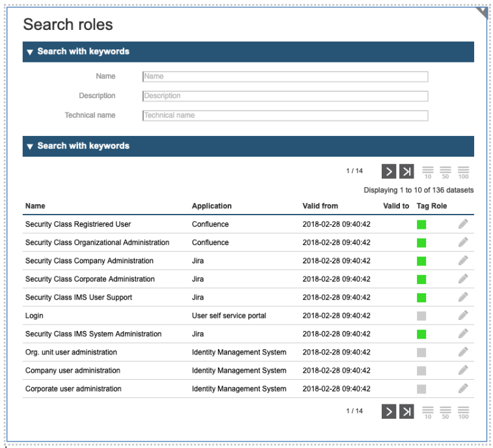
Task: Show 50 rows per page in top pager
Action: pyautogui.click(x=446, y=172)
